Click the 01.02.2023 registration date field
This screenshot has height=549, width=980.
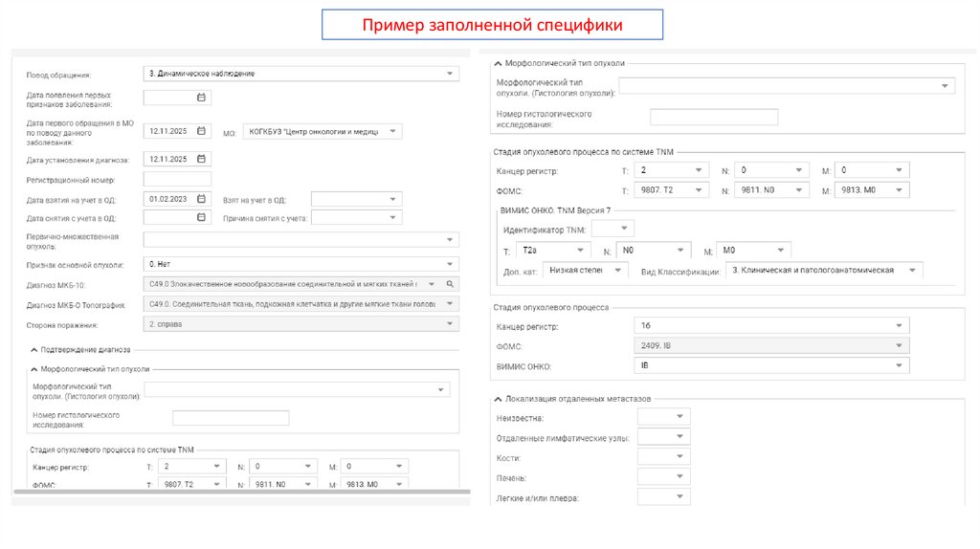(x=177, y=199)
